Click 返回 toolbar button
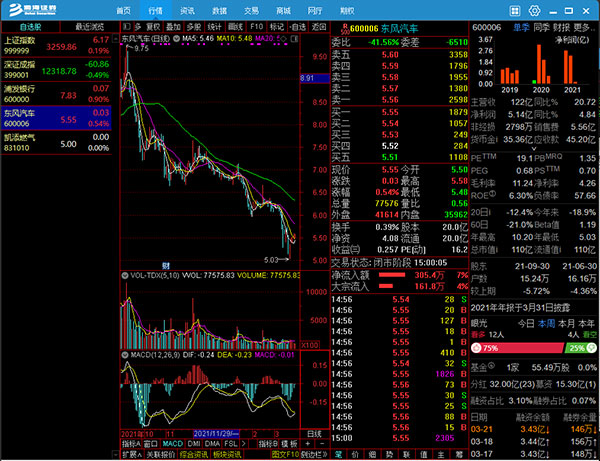Image resolution: width=600 pixels, height=461 pixels. click(319, 26)
